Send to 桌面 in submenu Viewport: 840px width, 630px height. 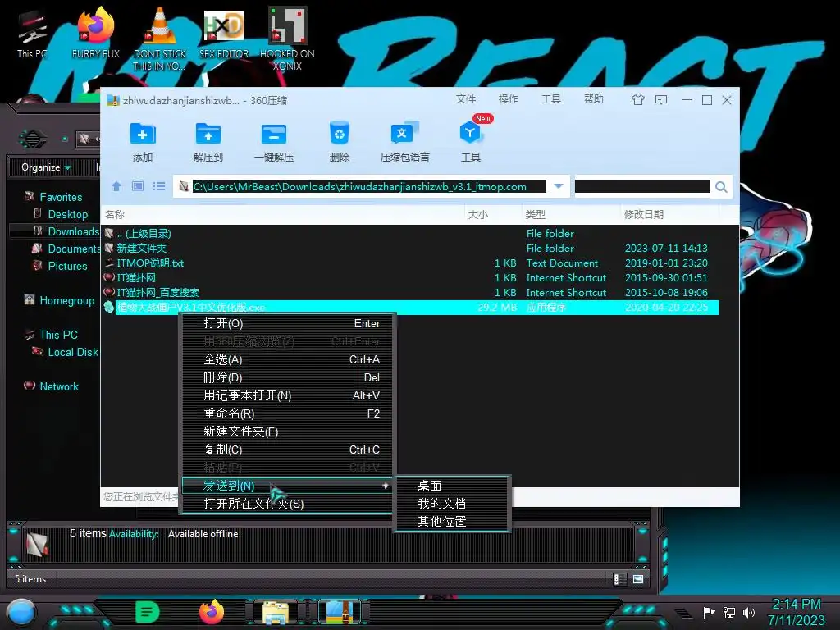(452, 486)
